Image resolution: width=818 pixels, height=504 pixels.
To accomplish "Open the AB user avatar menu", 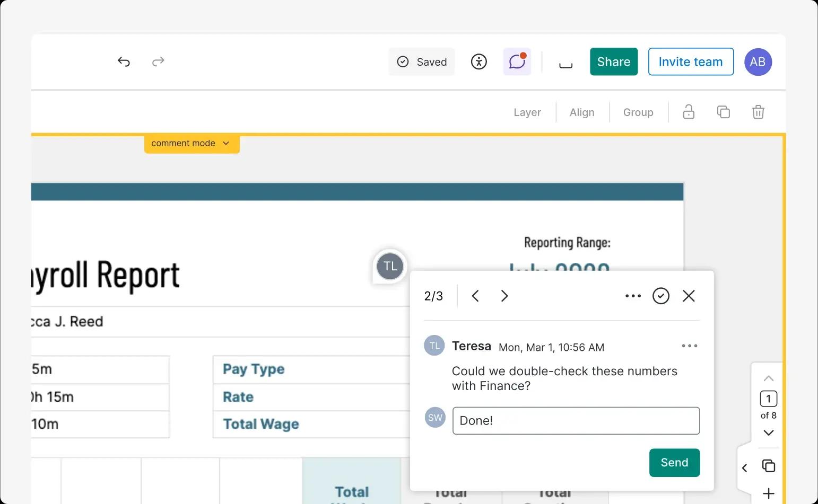I will (758, 62).
